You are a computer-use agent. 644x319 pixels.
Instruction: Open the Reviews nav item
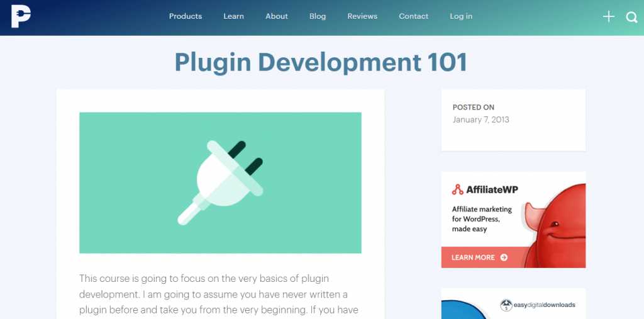362,16
